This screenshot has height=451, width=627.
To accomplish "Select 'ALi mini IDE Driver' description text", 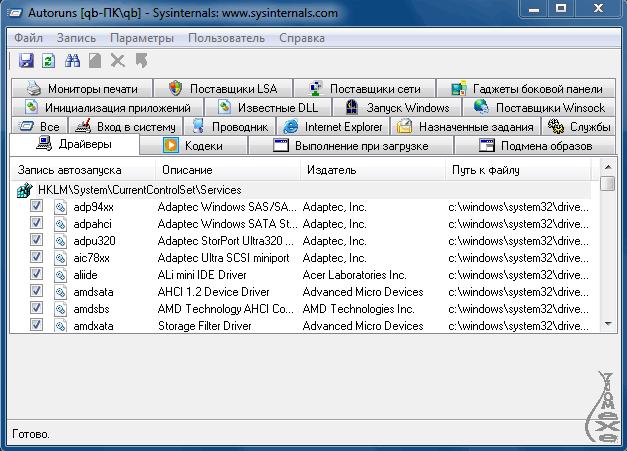I will point(202,275).
